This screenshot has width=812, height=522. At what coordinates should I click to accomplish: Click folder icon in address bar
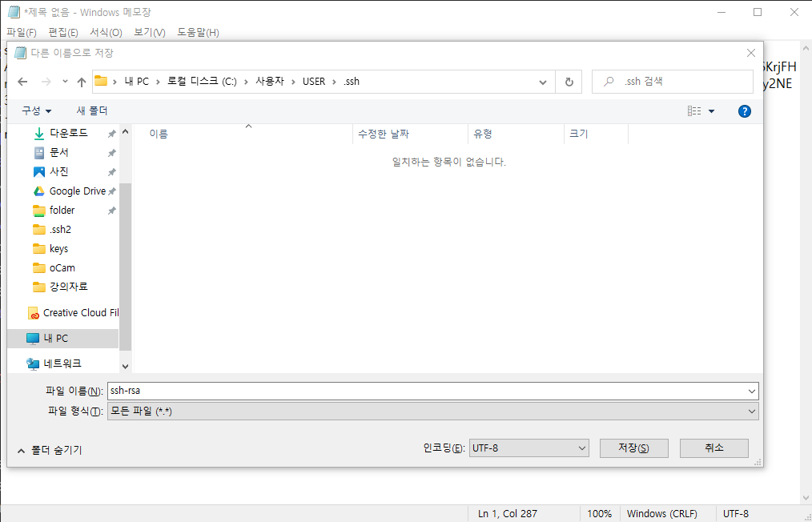100,82
